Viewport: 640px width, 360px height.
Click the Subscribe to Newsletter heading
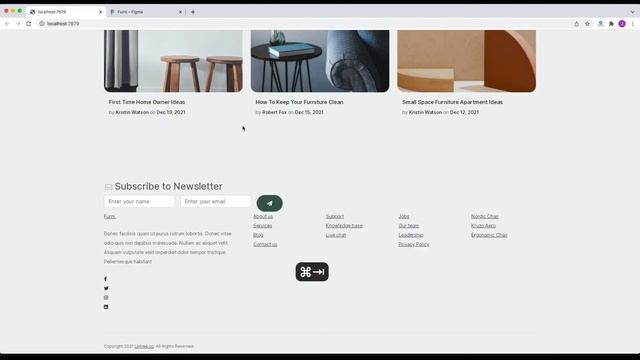point(168,187)
